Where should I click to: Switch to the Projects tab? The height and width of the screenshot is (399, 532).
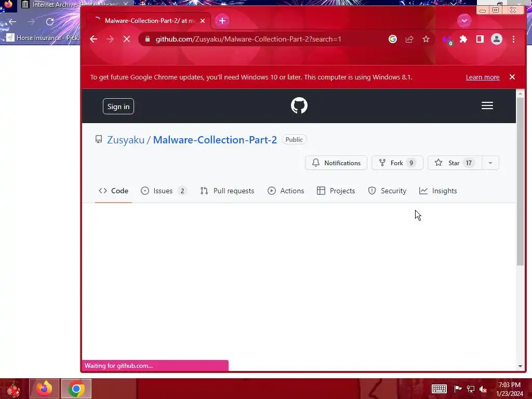point(336,191)
